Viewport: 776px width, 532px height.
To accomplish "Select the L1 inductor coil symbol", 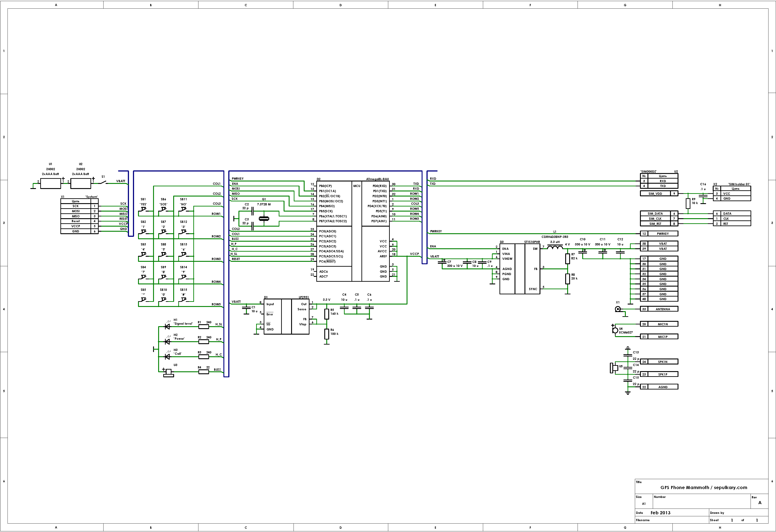I will coord(555,247).
